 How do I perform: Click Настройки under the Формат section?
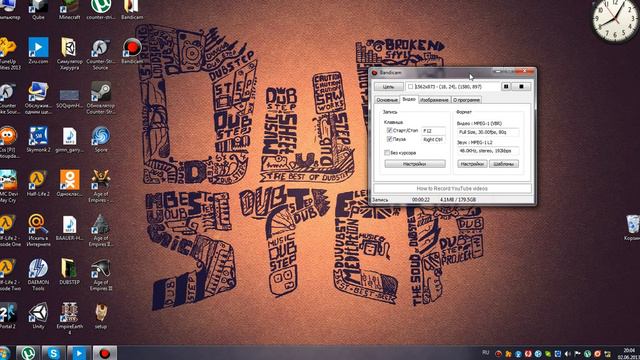472,164
